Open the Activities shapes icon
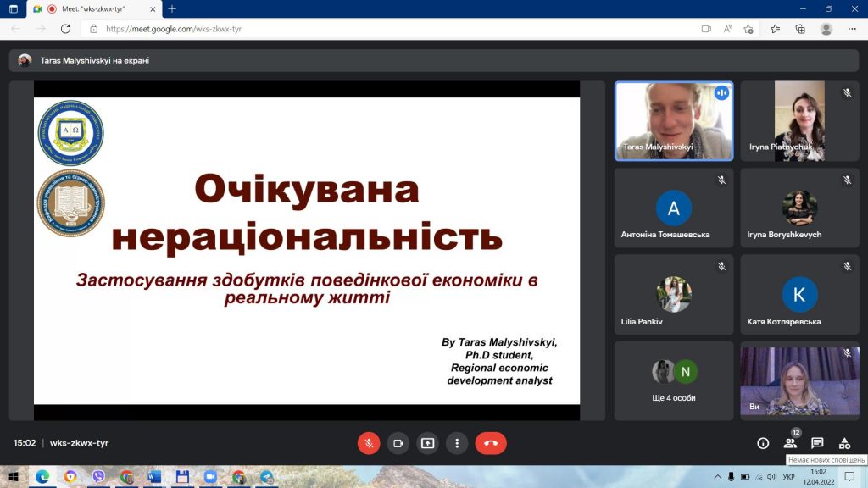The image size is (868, 488). pos(844,443)
